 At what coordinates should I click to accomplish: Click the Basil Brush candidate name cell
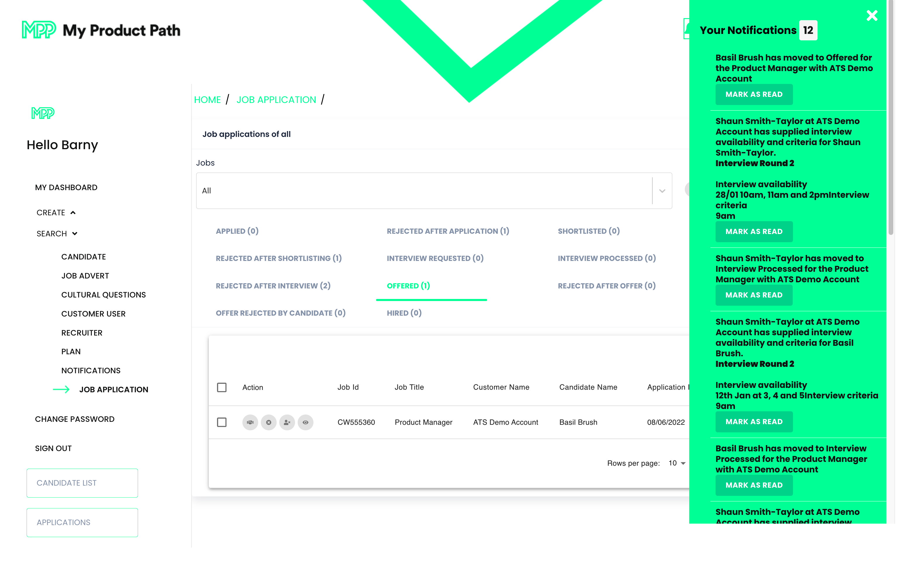click(578, 422)
